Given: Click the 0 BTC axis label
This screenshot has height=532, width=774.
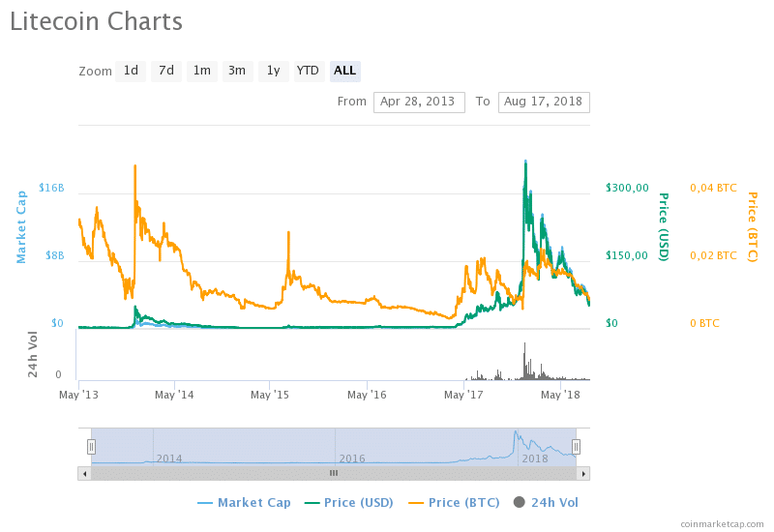Looking at the screenshot, I should tap(704, 324).
